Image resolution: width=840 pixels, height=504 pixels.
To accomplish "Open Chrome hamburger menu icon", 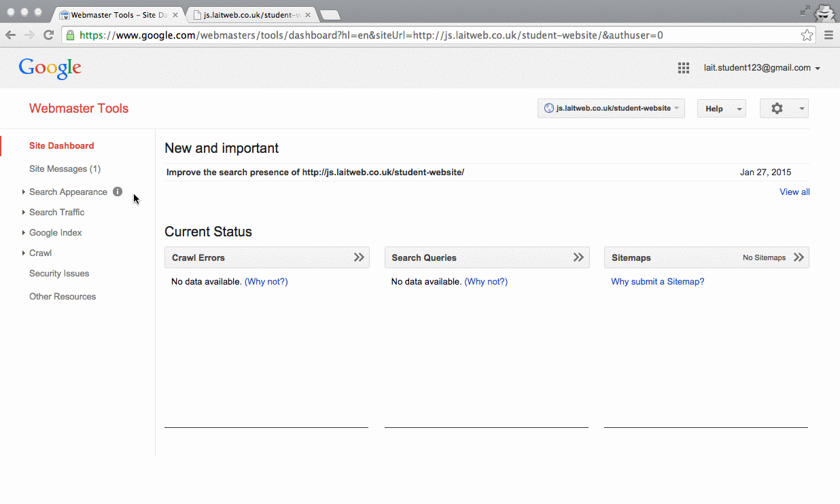I will point(828,35).
